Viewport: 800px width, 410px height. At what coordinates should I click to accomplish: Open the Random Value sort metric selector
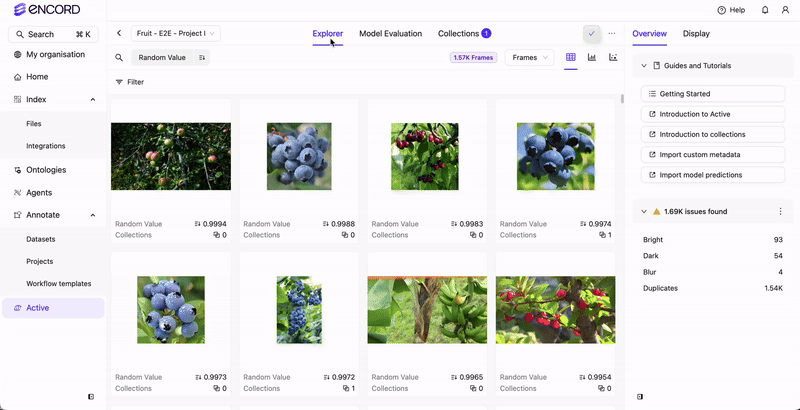pos(162,58)
